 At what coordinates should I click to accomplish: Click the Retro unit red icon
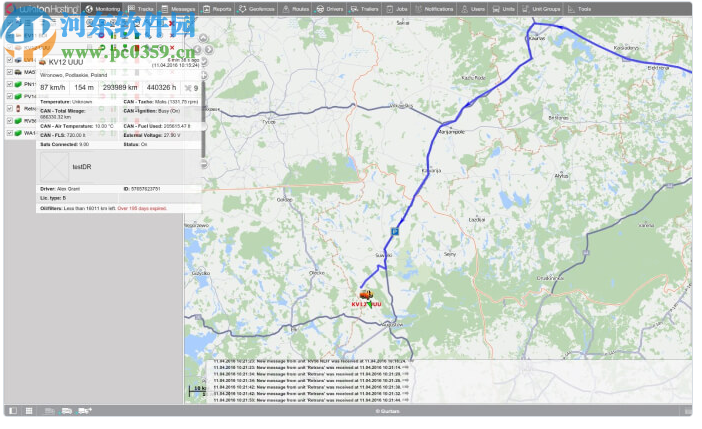pos(18,108)
